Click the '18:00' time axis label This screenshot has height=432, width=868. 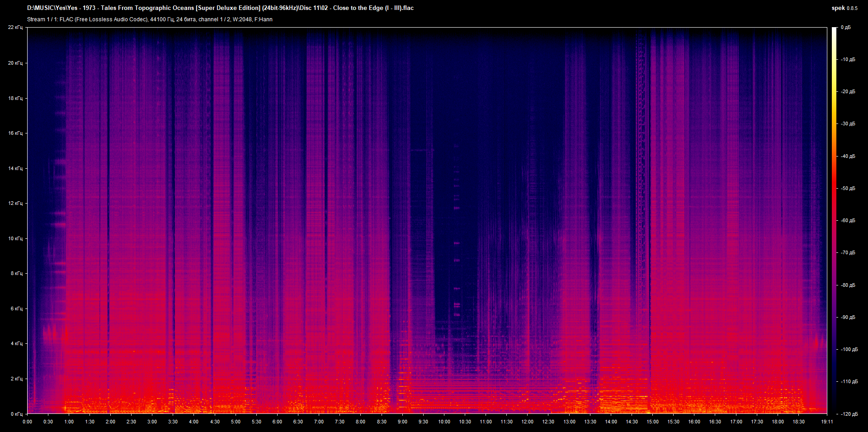(778, 422)
